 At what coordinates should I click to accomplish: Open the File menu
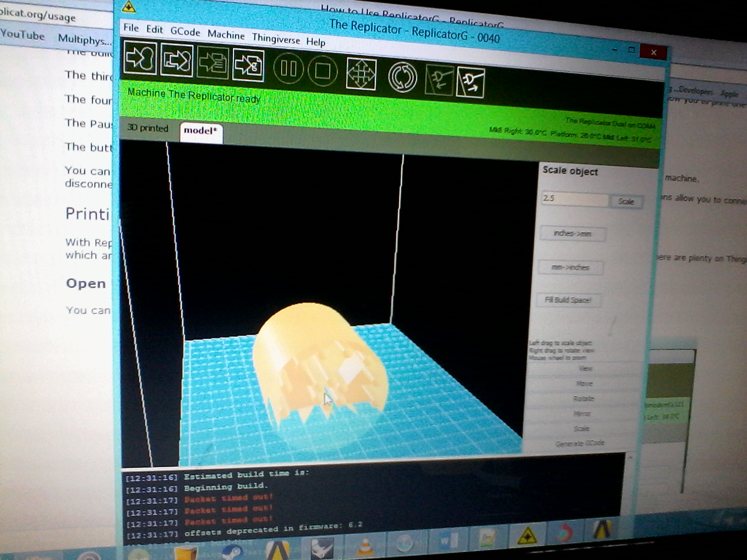click(x=131, y=28)
